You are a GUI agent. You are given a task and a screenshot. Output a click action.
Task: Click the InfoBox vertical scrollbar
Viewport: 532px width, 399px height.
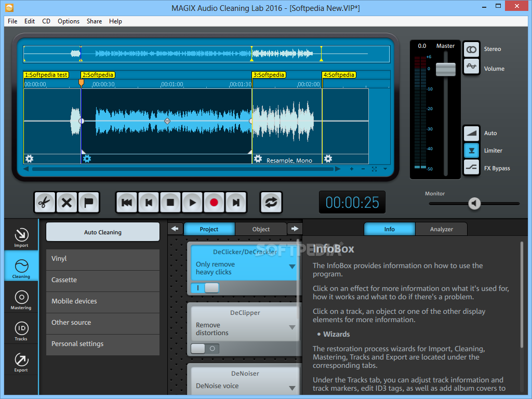coord(522,295)
